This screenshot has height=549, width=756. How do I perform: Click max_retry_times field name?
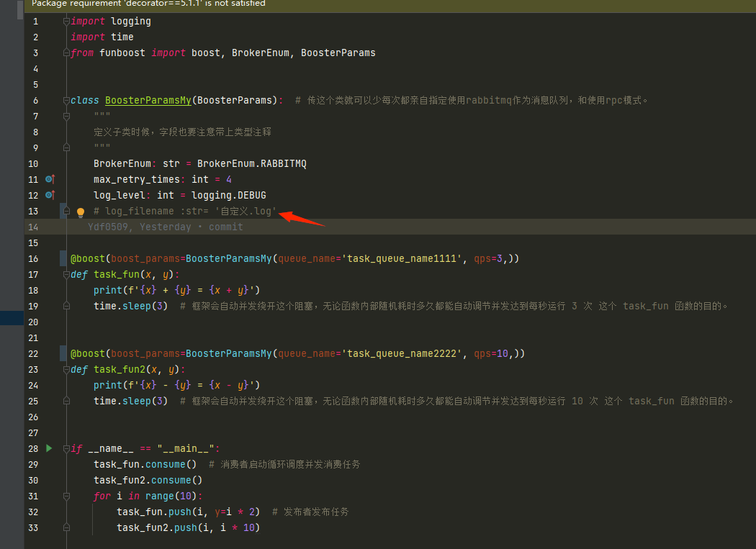[137, 179]
